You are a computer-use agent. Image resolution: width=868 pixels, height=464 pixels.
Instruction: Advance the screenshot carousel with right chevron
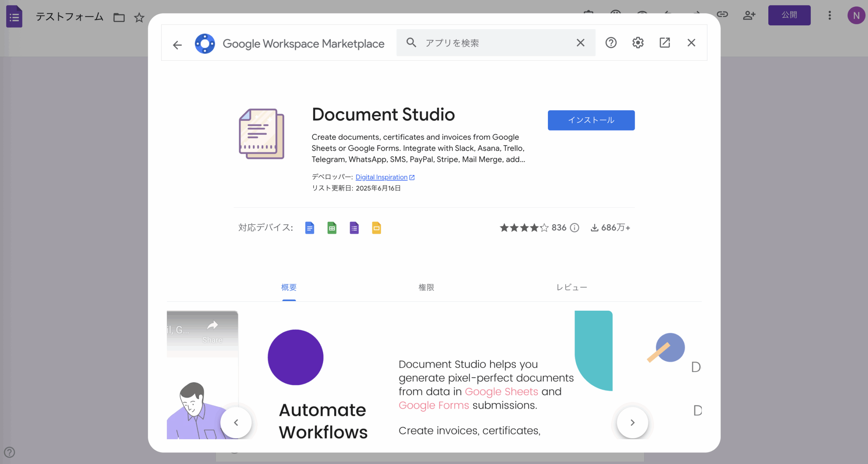[632, 422]
